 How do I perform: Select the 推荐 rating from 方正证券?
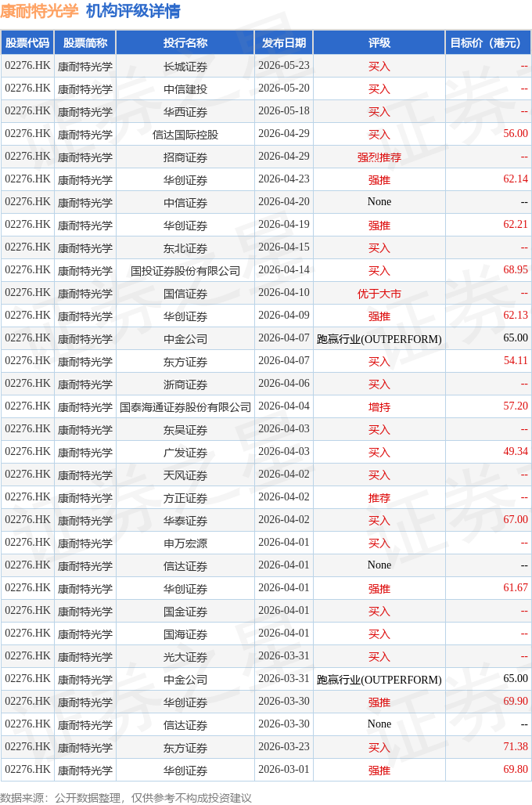click(379, 498)
